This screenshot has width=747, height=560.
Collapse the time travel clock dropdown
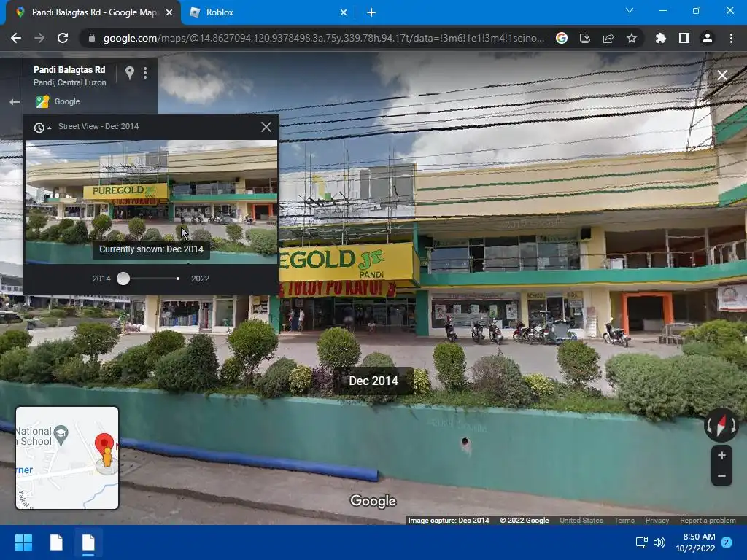tap(42, 127)
